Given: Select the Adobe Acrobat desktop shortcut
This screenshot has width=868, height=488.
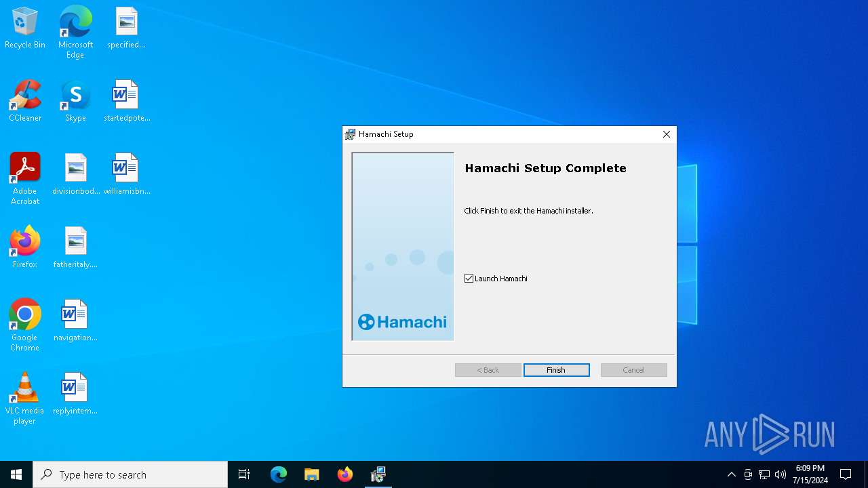Looking at the screenshot, I should click(x=25, y=179).
